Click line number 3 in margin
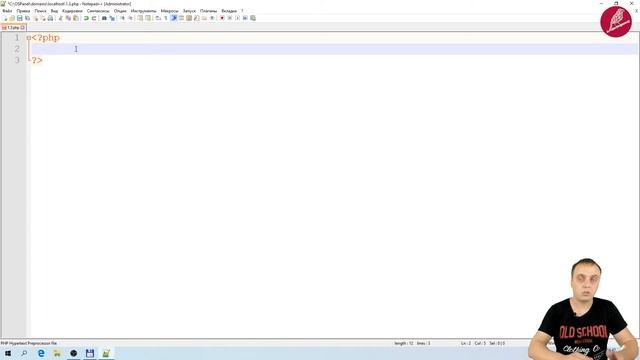 pos(17,60)
